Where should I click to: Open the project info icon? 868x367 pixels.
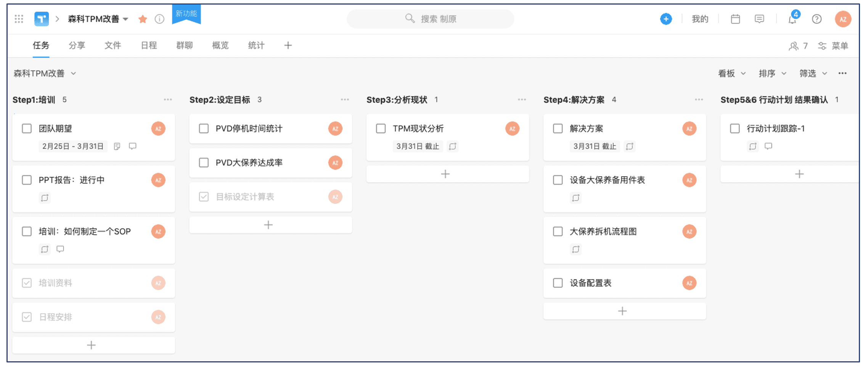(159, 19)
